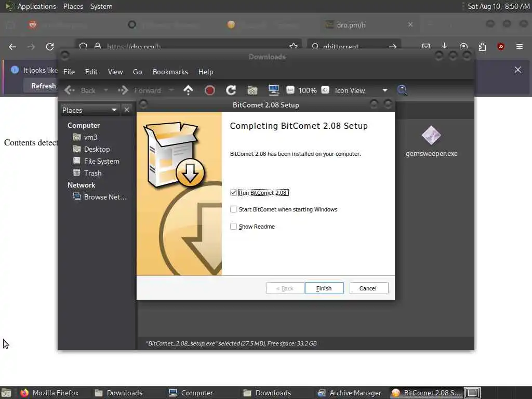Click the clock Sat Aug 10
Screen dimensions: 532x399
498,6
